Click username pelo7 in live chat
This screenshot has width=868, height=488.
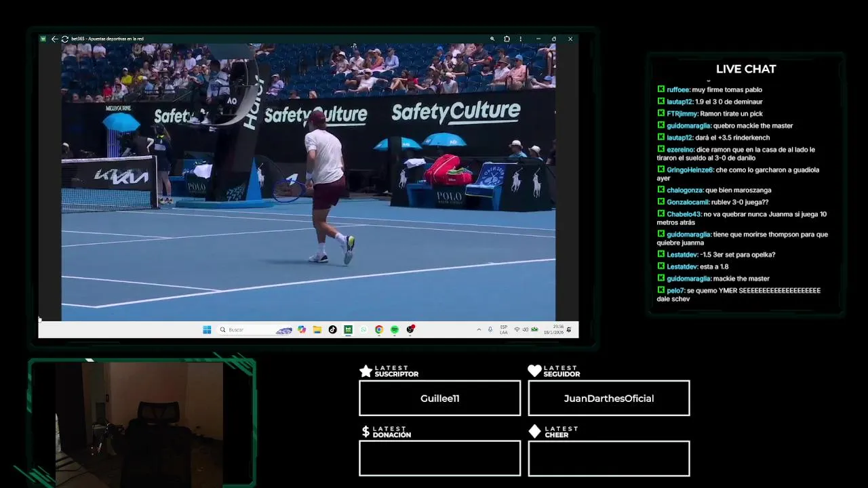click(675, 291)
